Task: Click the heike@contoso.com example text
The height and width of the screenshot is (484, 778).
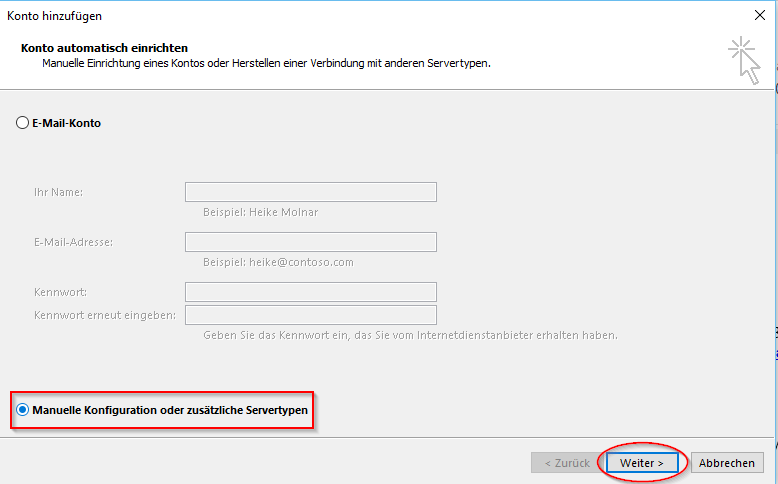Action: coord(278,262)
